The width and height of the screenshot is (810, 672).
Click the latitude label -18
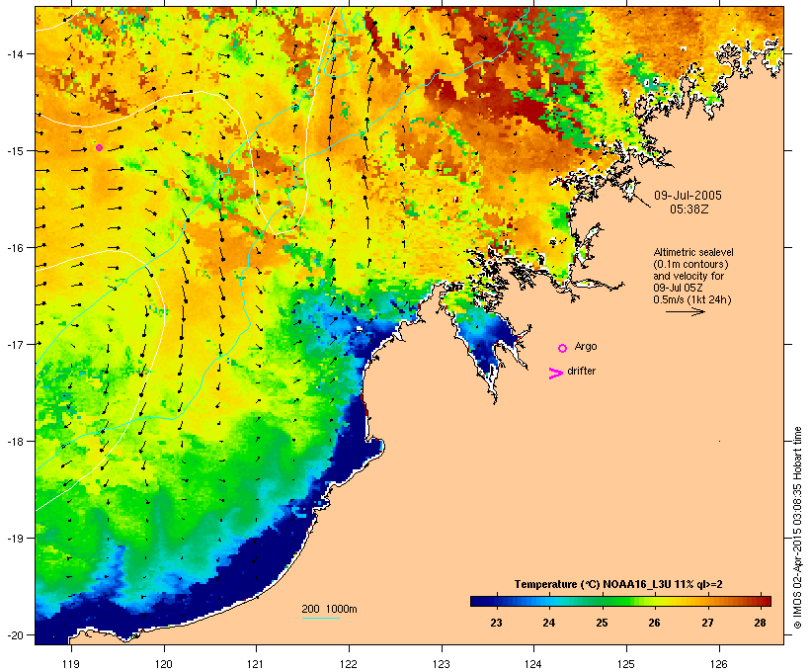[15, 442]
